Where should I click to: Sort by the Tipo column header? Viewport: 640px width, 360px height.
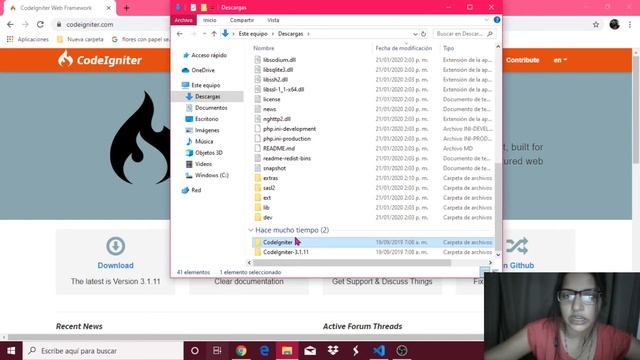tap(449, 48)
